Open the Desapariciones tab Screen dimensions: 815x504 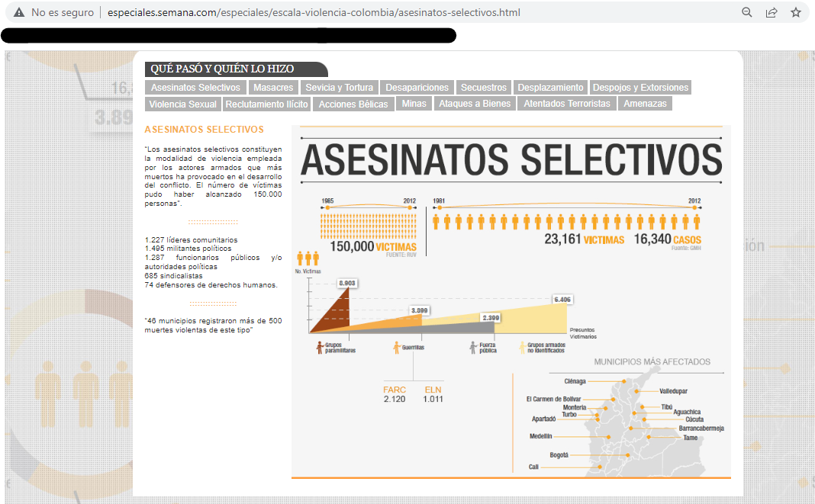click(417, 87)
